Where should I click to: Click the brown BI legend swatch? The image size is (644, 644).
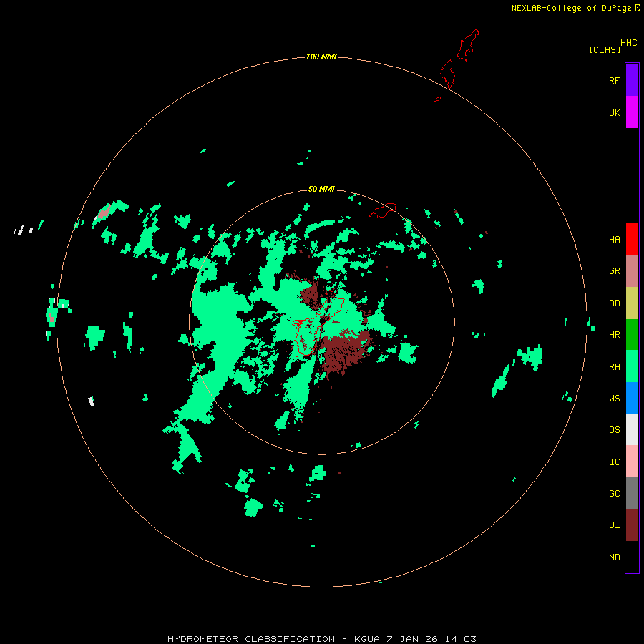632,525
